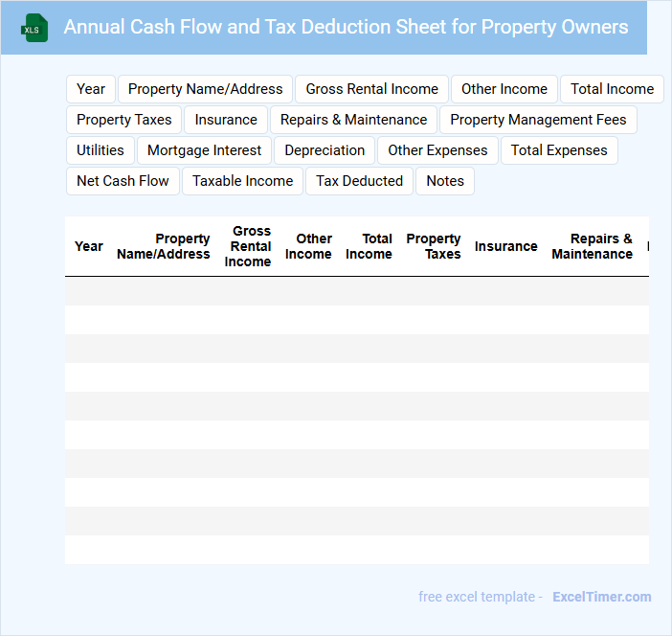Click the Property Management Fees tag
The width and height of the screenshot is (672, 636).
(538, 120)
